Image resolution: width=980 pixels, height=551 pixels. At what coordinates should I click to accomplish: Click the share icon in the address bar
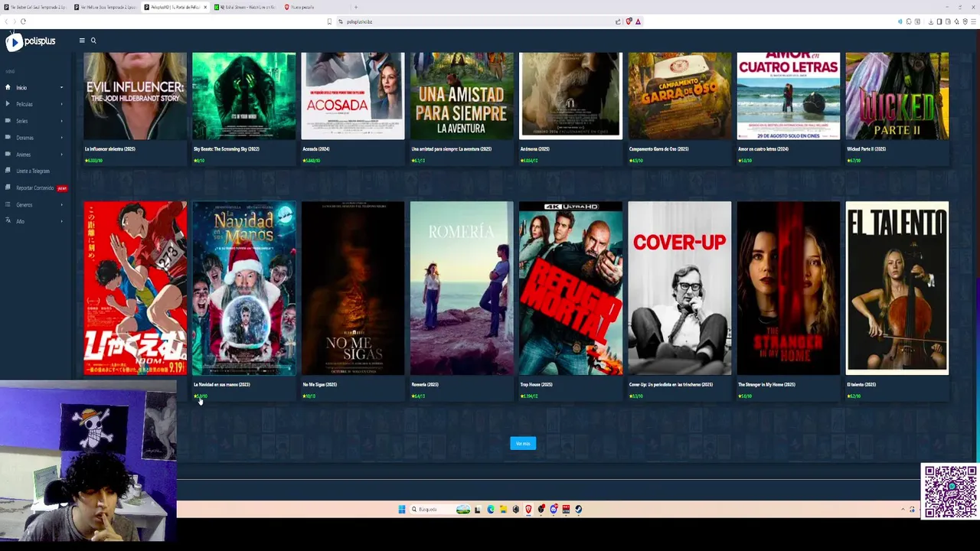point(618,21)
